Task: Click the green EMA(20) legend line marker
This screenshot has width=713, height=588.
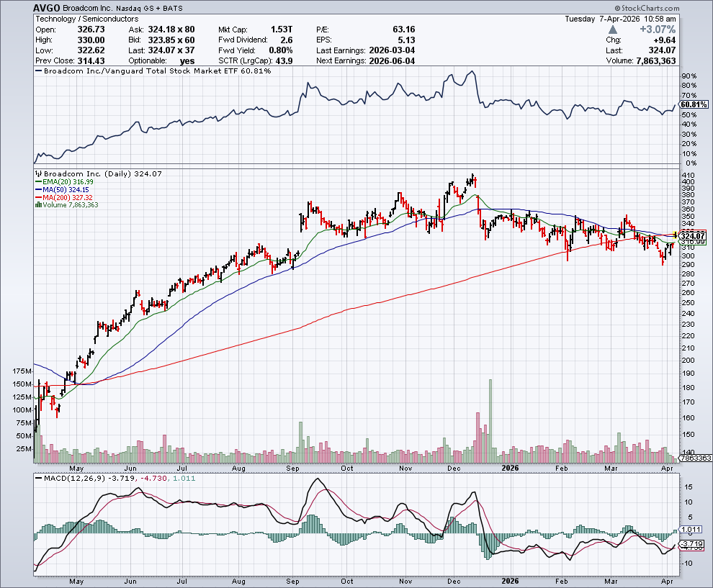Action: (x=37, y=182)
